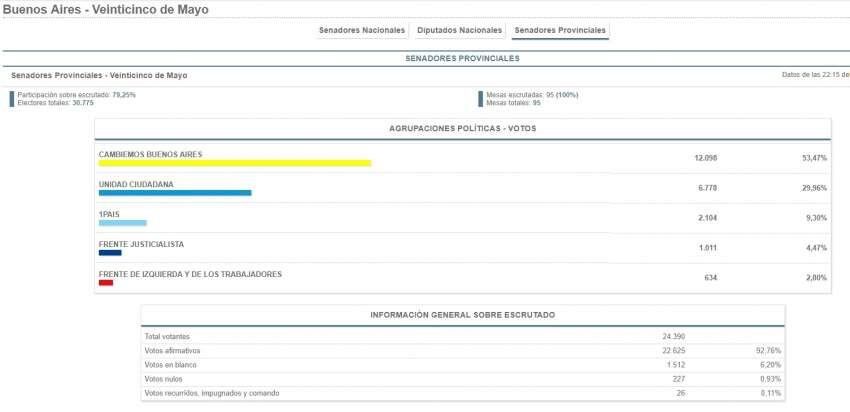Click the yellow Cambiemos Buenos Aires vote bar

(x=234, y=163)
